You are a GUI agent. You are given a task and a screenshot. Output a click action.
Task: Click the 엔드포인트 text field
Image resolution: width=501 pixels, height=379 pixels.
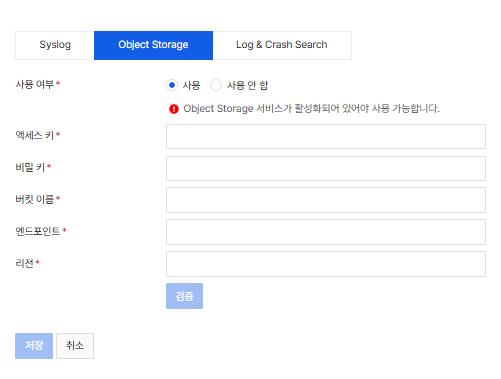pyautogui.click(x=326, y=232)
